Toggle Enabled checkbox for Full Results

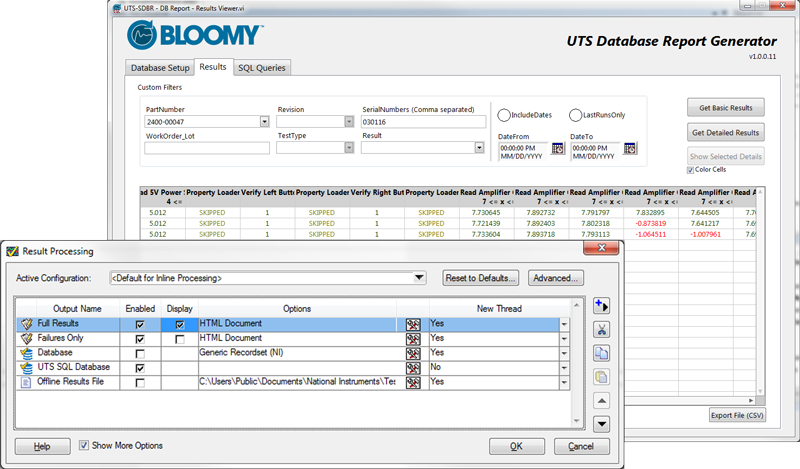140,324
